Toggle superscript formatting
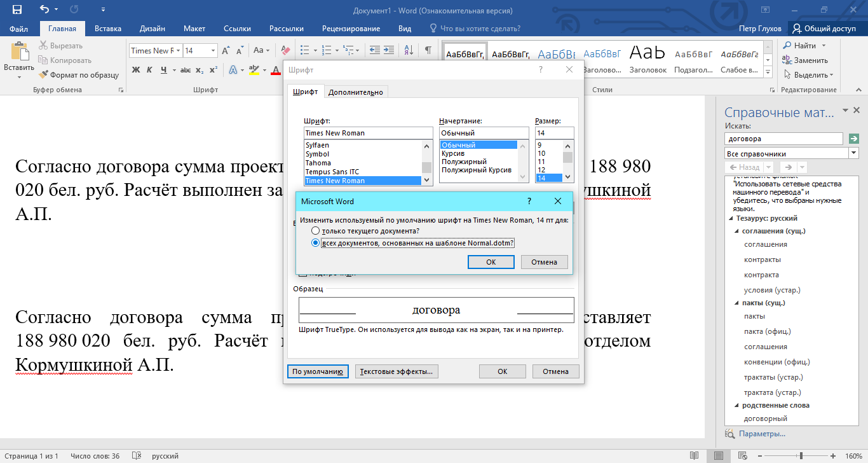This screenshot has width=868, height=463. (x=213, y=70)
